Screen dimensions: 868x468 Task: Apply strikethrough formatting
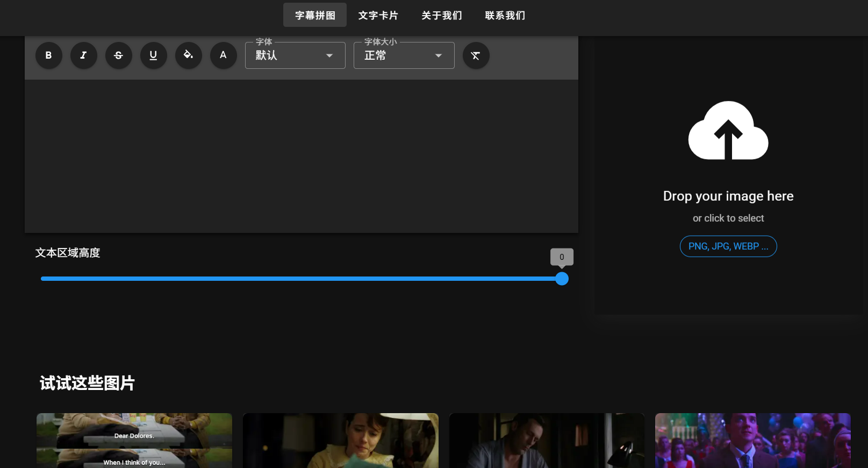click(x=119, y=55)
